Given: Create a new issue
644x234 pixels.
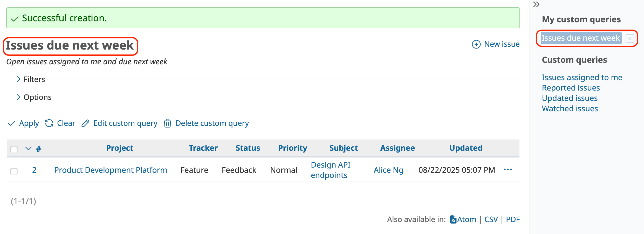Looking at the screenshot, I should [501, 44].
